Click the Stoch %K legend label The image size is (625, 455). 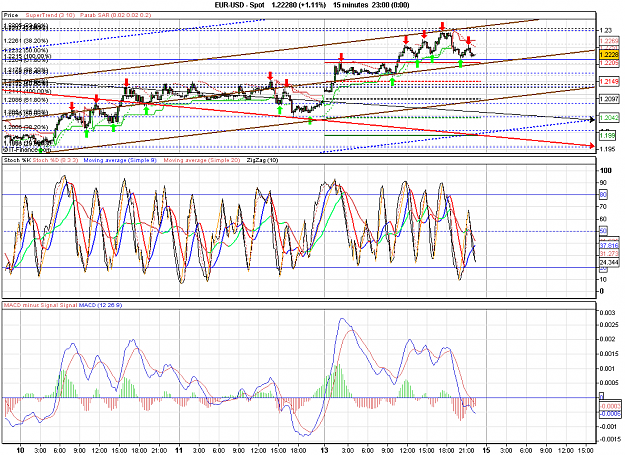tap(17, 160)
